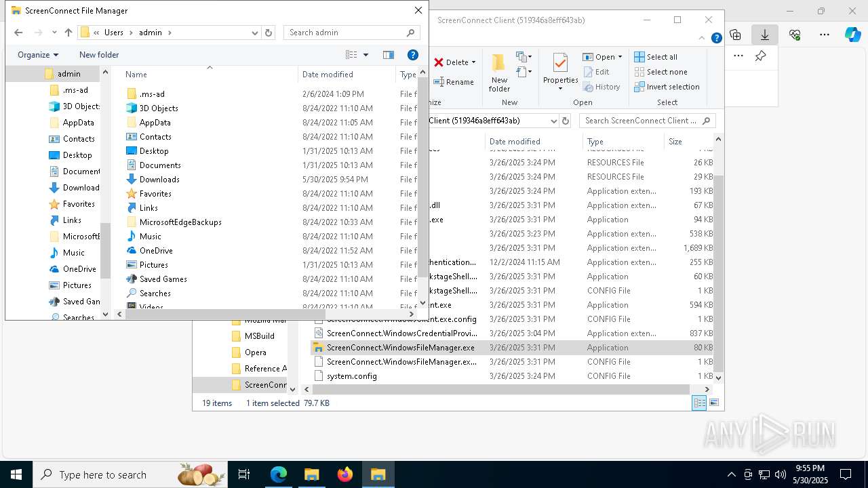Open notification center on taskbar
The image size is (868, 488).
[x=846, y=474]
